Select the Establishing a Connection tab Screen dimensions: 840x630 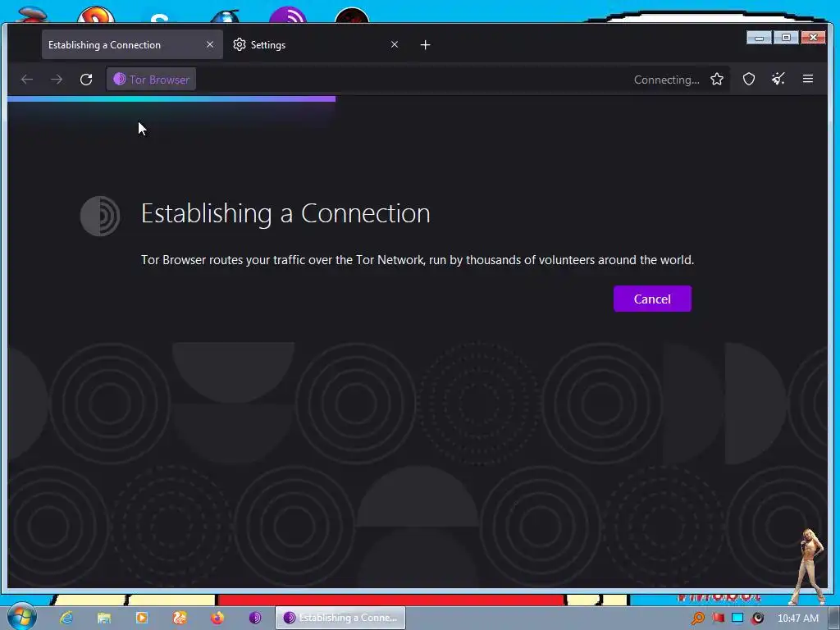[132, 44]
